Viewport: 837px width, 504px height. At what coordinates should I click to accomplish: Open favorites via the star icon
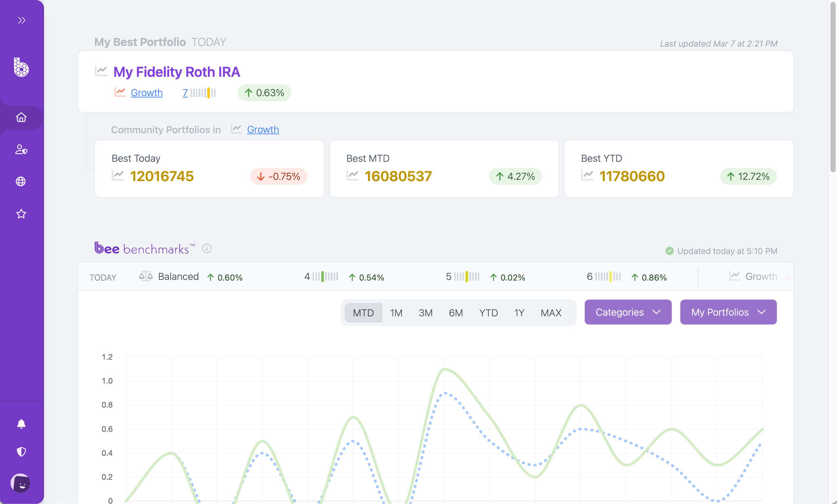click(x=21, y=214)
